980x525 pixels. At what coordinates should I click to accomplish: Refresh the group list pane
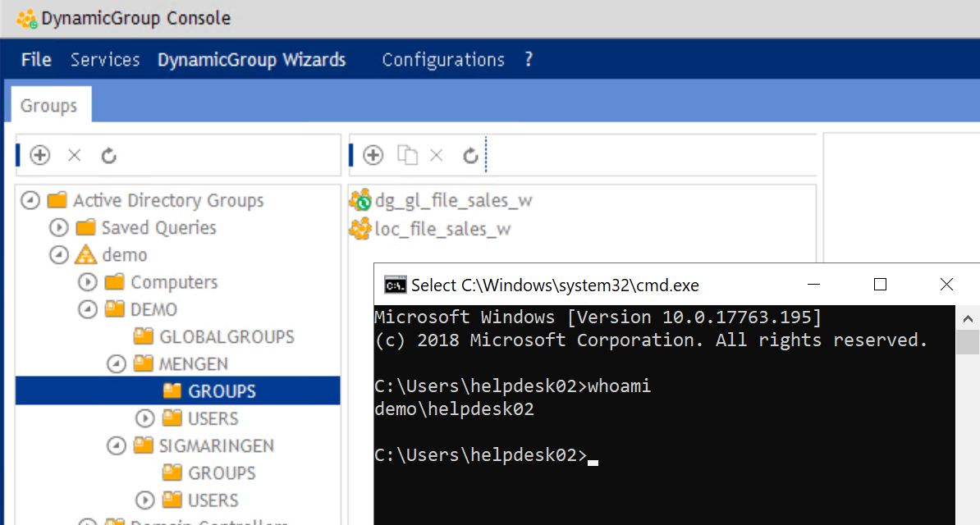(470, 155)
